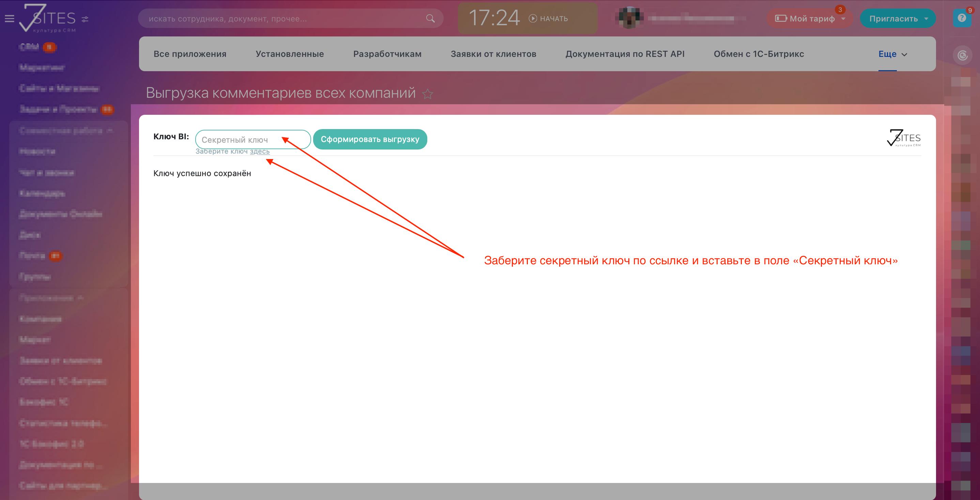Click Сформировать выгрузку button
Screen dimensions: 980x500
pos(369,139)
